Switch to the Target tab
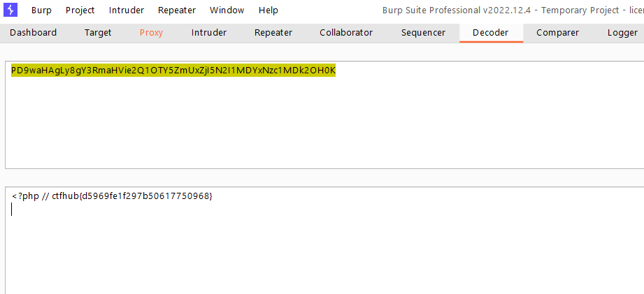Screen dimensions: 644x294 [98, 33]
